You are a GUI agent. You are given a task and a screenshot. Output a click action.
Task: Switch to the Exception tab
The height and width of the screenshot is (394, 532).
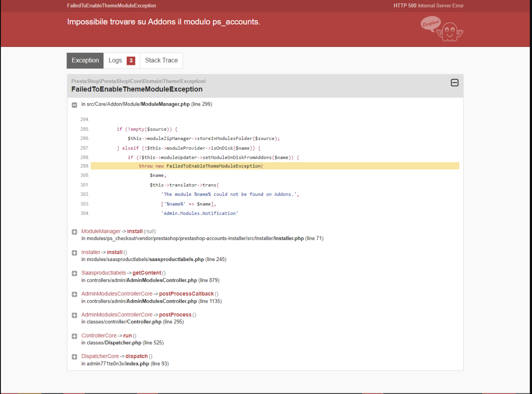[x=85, y=61]
